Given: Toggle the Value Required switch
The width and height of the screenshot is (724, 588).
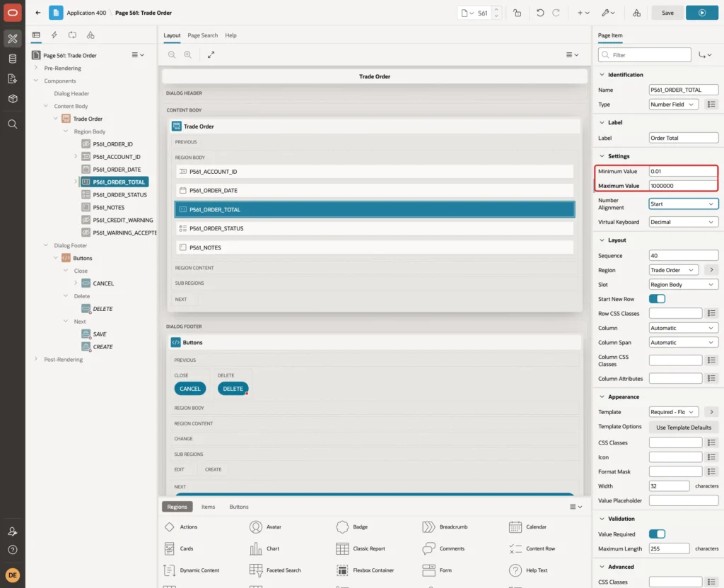Looking at the screenshot, I should 657,534.
